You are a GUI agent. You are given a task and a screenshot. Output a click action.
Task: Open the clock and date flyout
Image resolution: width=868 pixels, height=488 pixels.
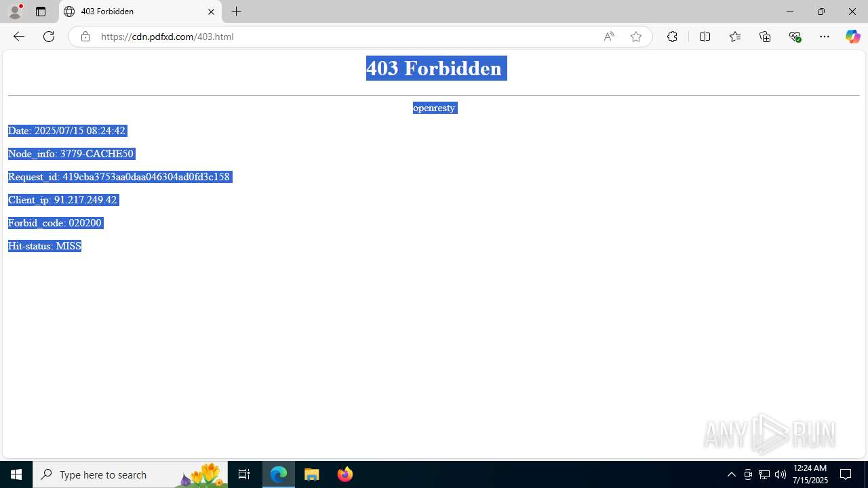point(810,474)
